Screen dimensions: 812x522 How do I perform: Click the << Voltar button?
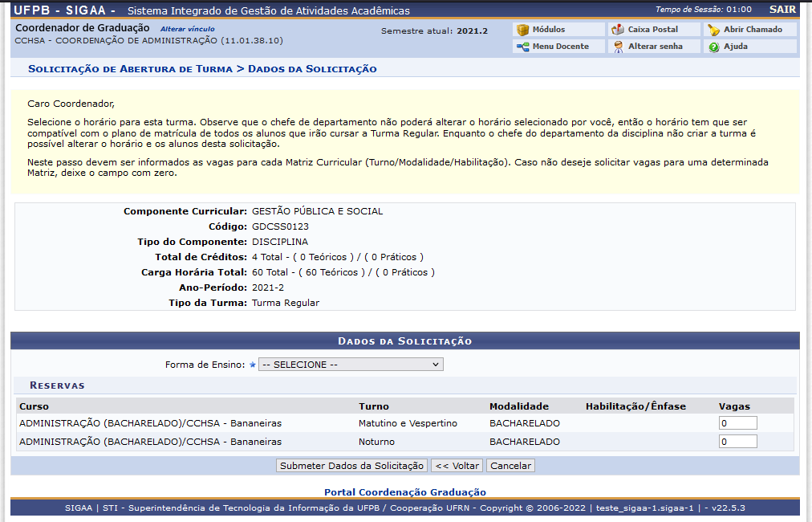click(457, 466)
